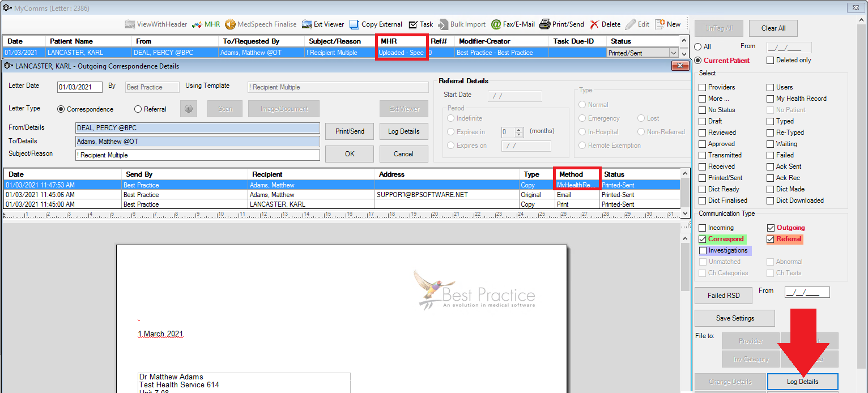This screenshot has width=868, height=393.
Task: Tick the Investigations checkbox
Action: point(703,250)
